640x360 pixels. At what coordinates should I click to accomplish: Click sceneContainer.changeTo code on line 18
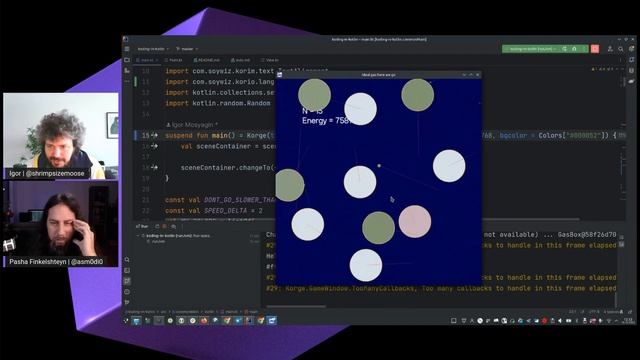click(x=228, y=167)
